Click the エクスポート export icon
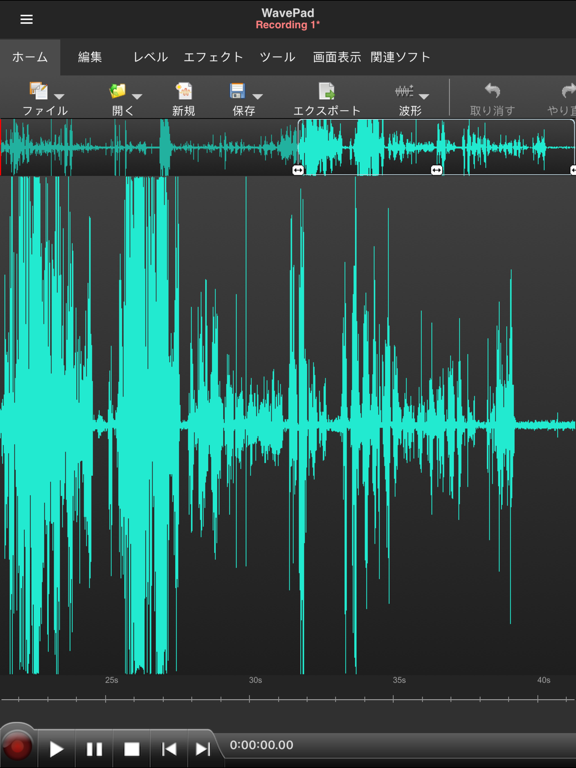This screenshot has height=768, width=576. point(326,91)
